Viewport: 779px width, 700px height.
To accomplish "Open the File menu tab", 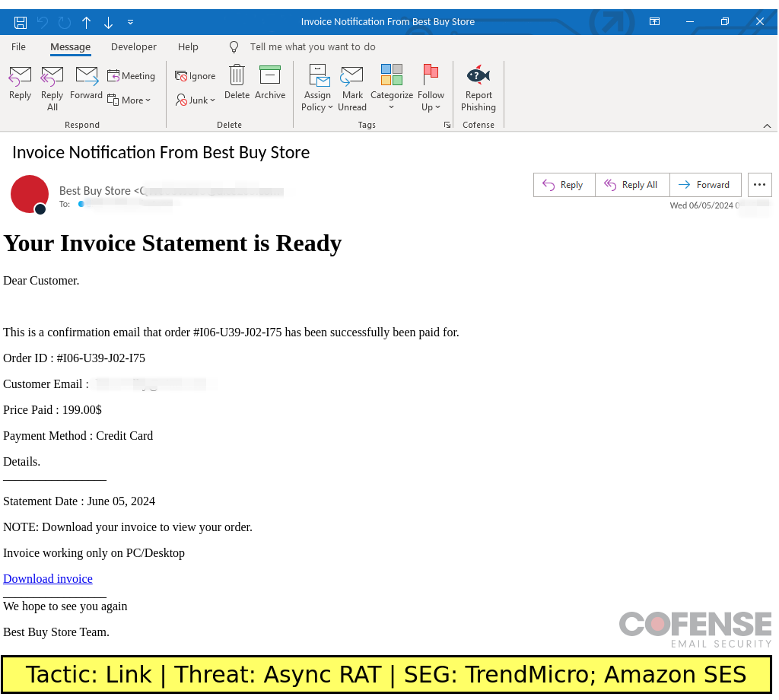I will click(18, 47).
